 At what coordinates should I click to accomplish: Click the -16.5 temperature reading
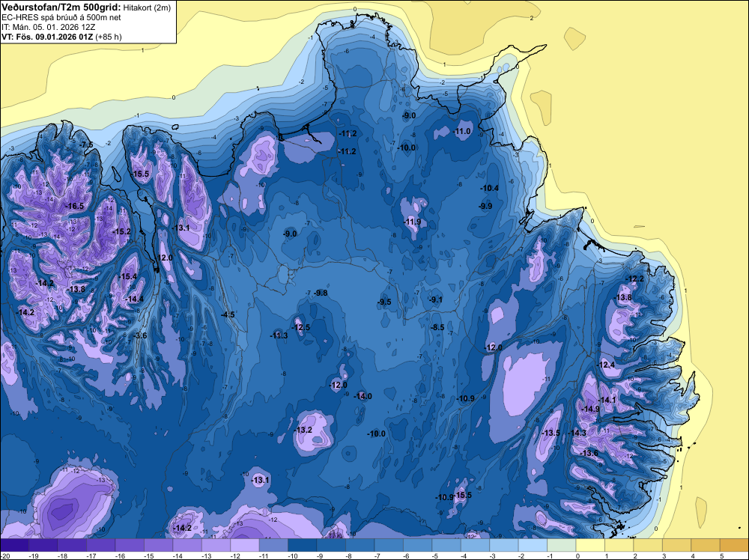tap(74, 206)
